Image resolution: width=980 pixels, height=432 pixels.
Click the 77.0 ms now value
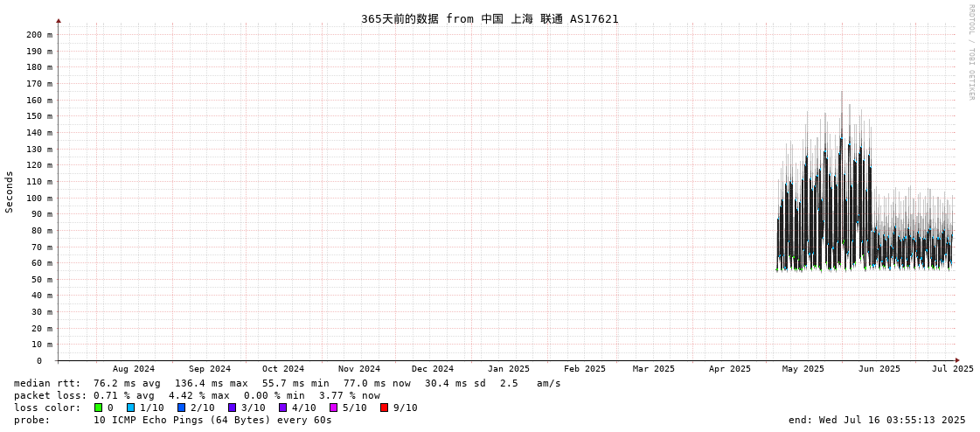click(378, 383)
